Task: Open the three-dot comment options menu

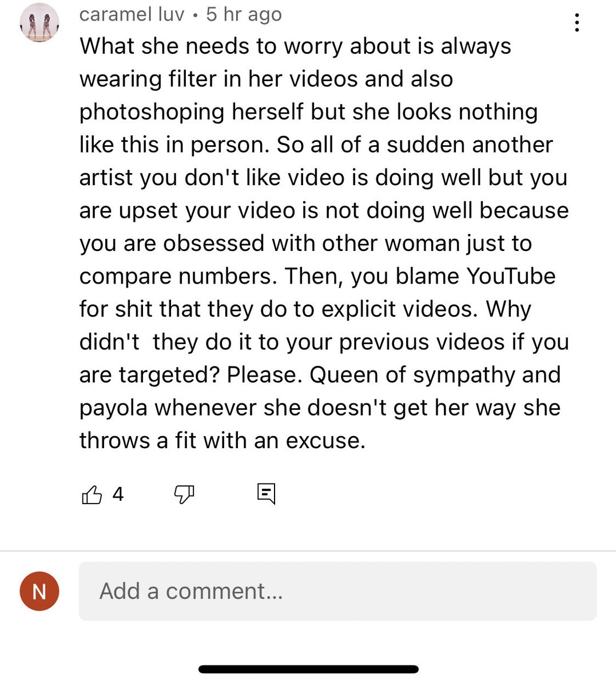Action: click(577, 23)
